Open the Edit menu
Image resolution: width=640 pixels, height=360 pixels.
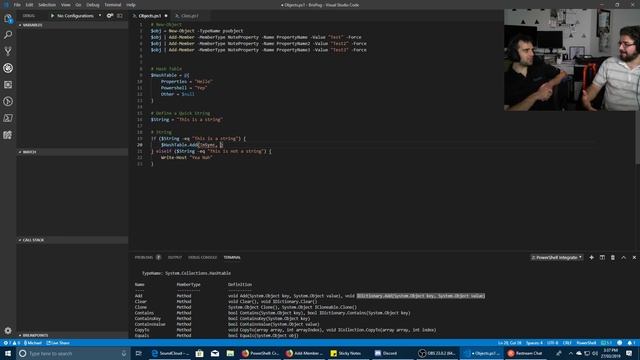point(29,5)
